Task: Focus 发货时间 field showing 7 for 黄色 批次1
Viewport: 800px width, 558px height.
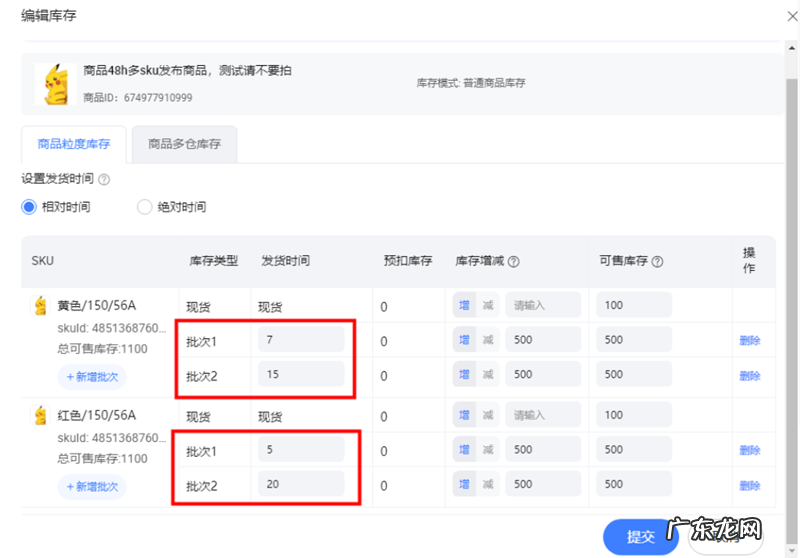Action: 301,340
